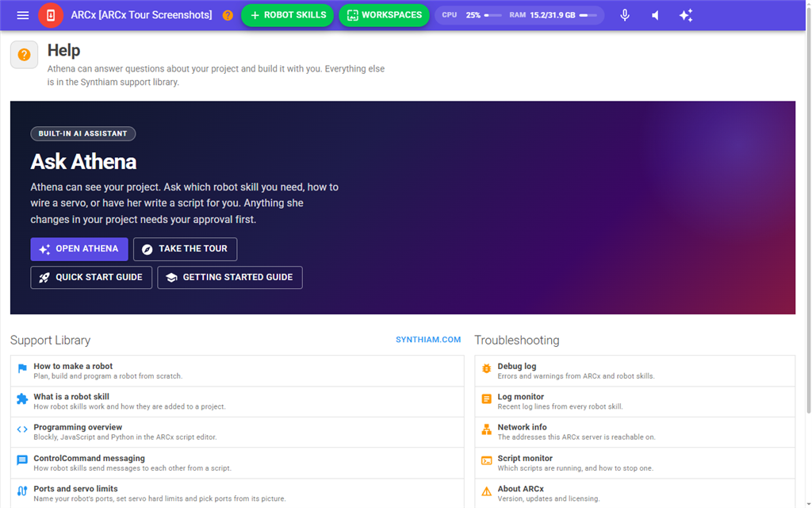Open the GETTING STARTED GUIDE
Viewport: 812px width, 508px height.
(230, 277)
